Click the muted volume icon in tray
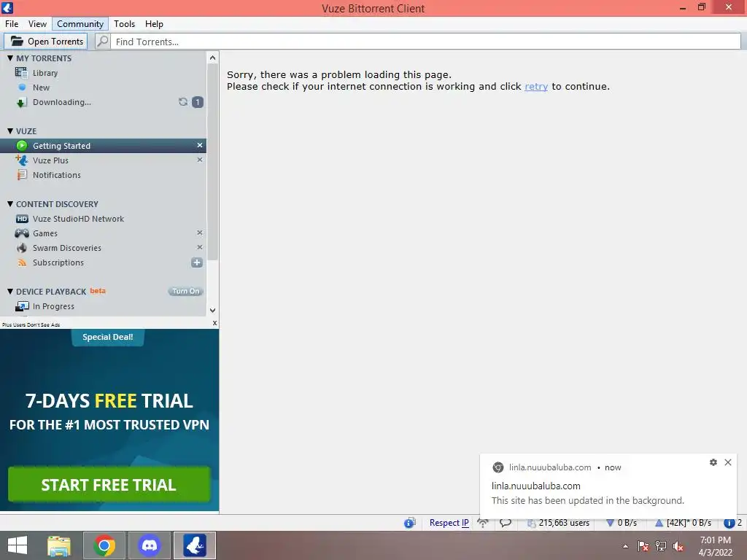Screen dimensions: 747x560 point(678,546)
